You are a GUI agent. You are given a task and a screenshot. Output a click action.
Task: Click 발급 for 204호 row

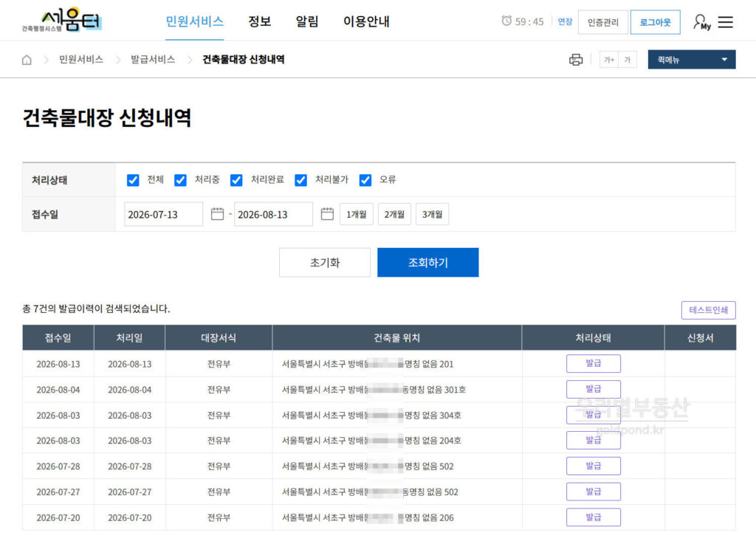593,440
